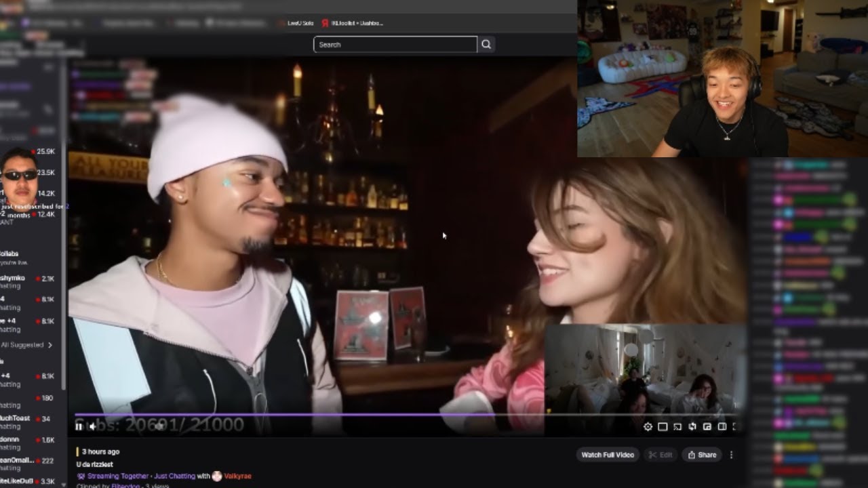Expand All Suggested channels list
This screenshot has width=868, height=488.
click(27, 345)
